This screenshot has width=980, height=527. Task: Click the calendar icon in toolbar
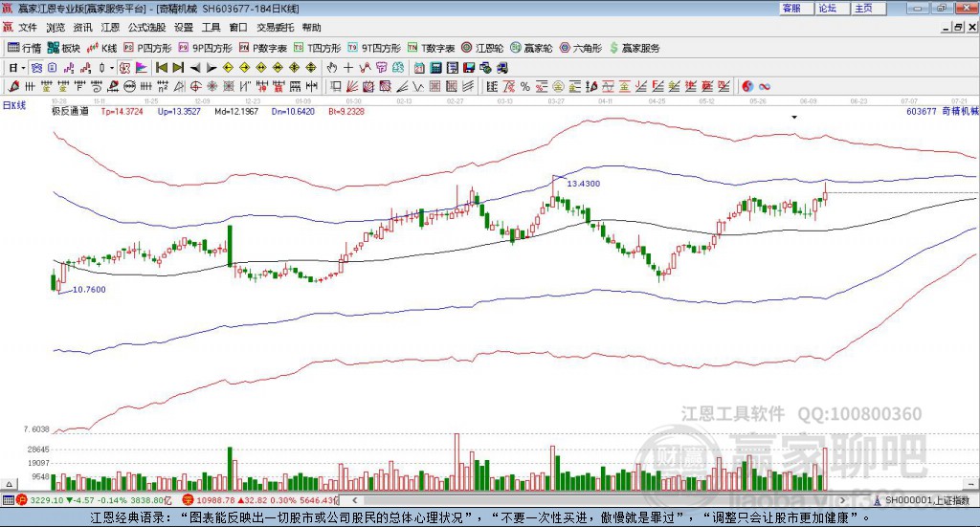pos(419,68)
